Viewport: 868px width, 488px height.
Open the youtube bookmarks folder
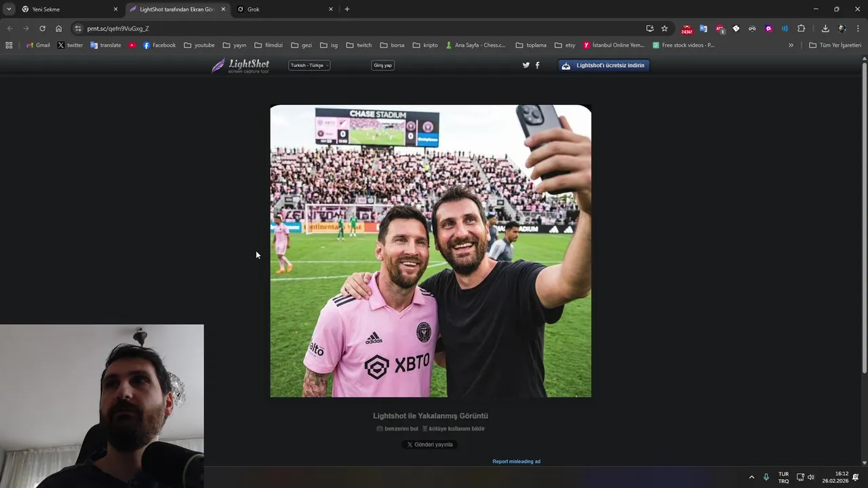click(199, 45)
